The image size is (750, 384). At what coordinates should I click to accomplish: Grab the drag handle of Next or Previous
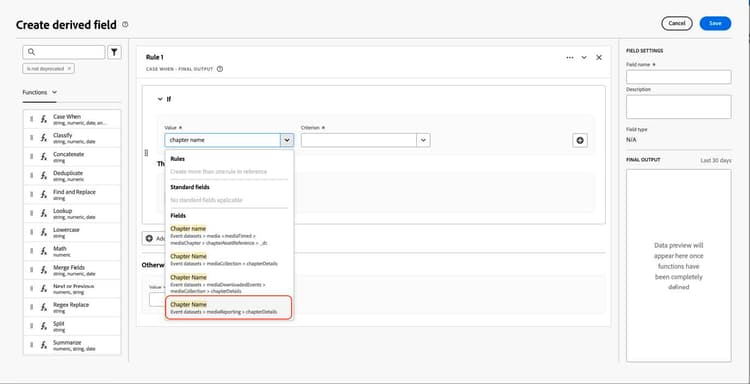coord(32,288)
